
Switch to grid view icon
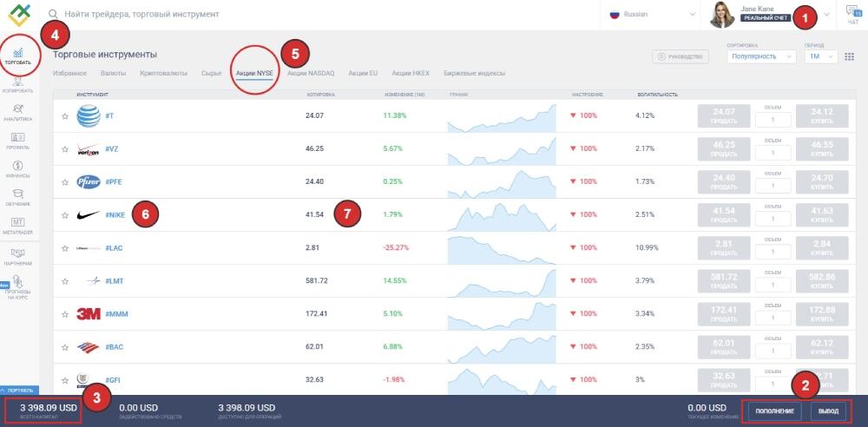[x=849, y=56]
